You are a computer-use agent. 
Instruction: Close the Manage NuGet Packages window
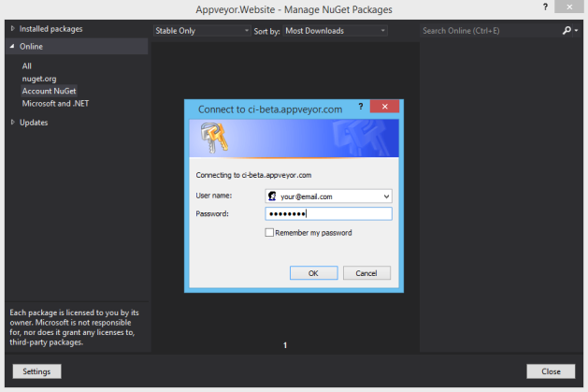(569, 7)
